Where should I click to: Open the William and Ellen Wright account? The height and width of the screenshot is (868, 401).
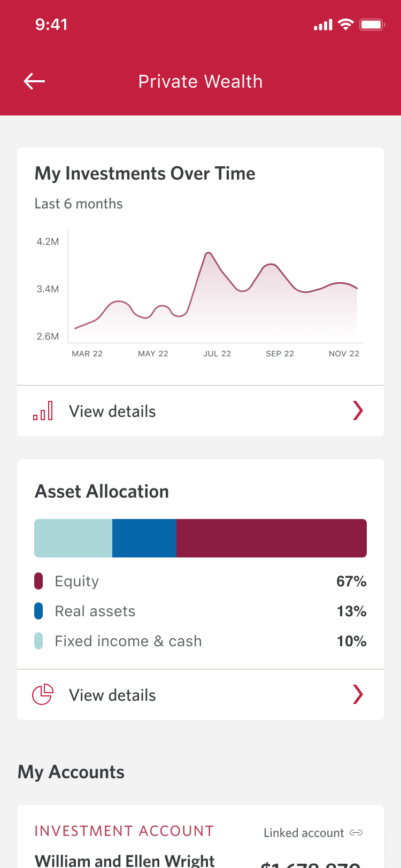pos(125,859)
